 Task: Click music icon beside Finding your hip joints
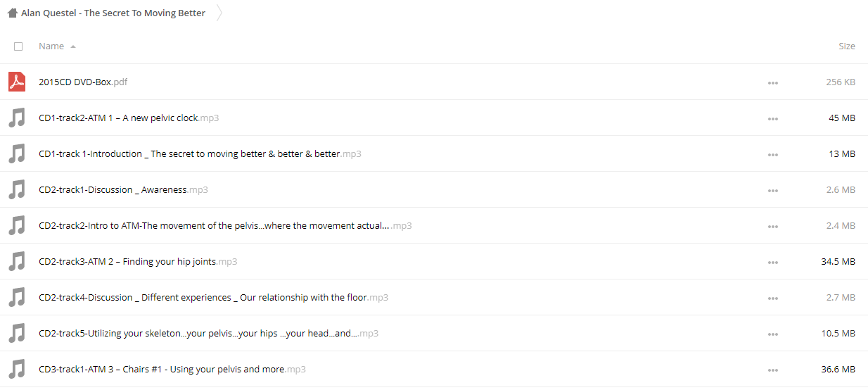tap(17, 261)
